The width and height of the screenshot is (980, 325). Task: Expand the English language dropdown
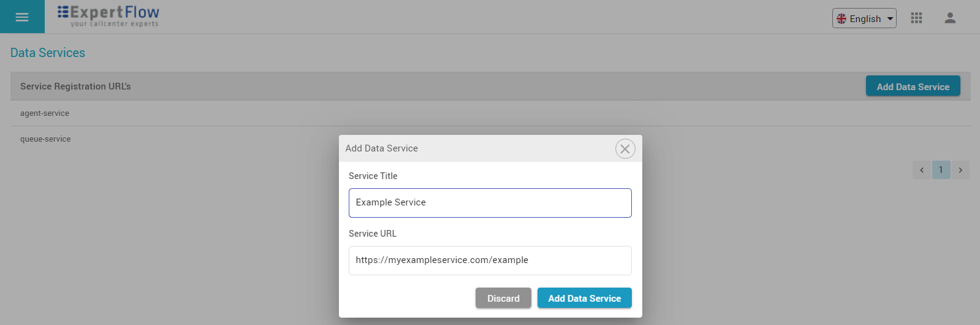(x=864, y=18)
